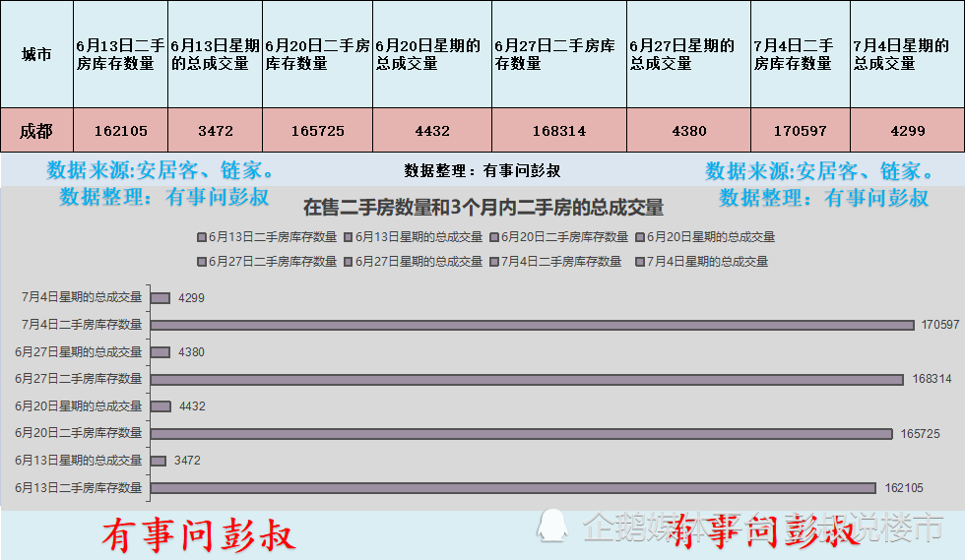Click the data label 170597 beside bar
Viewport: 965px width, 560px height.
(939, 325)
